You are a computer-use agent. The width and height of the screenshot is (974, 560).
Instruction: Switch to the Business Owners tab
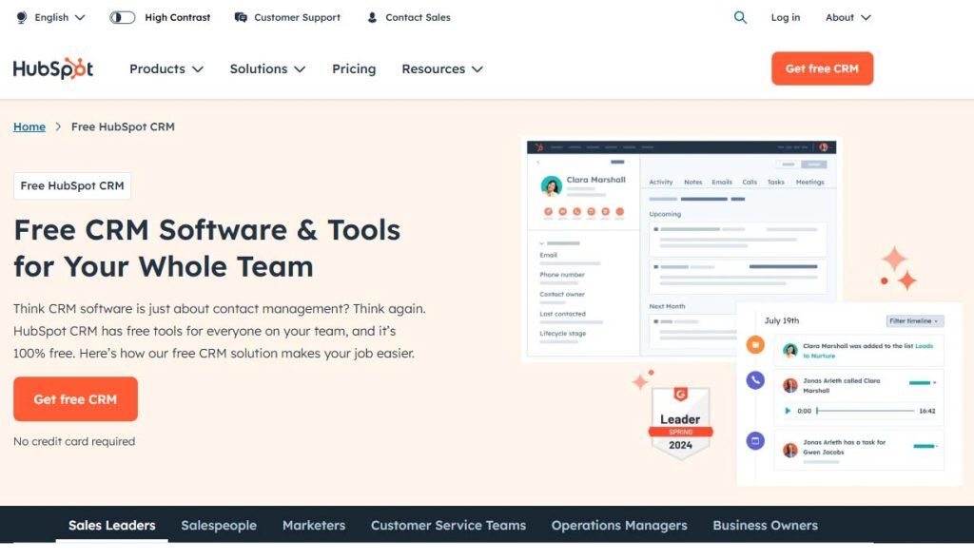(x=766, y=525)
